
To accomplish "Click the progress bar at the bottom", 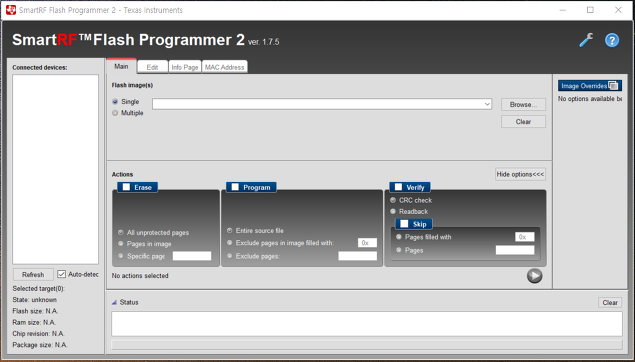I will pos(367,345).
